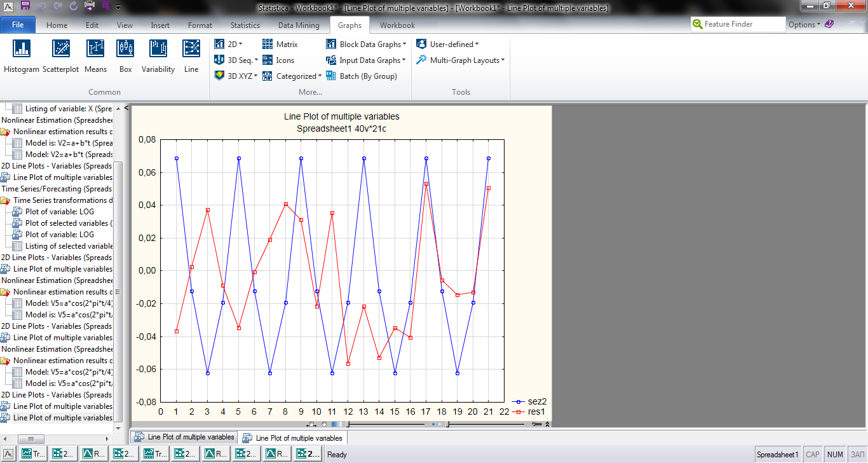Viewport: 868px width, 463px height.
Task: Choose the Line plot icon in ribbon
Action: pos(191,57)
